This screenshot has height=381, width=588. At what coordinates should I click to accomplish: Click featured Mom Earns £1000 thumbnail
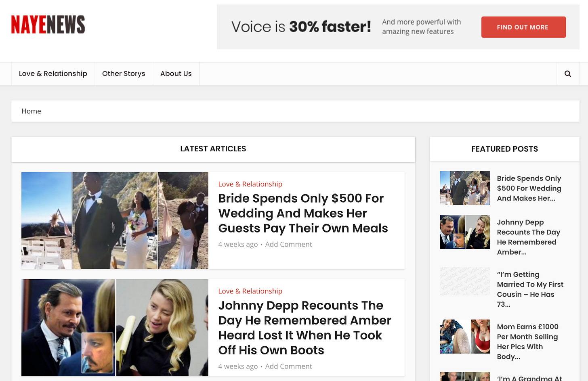(x=465, y=337)
